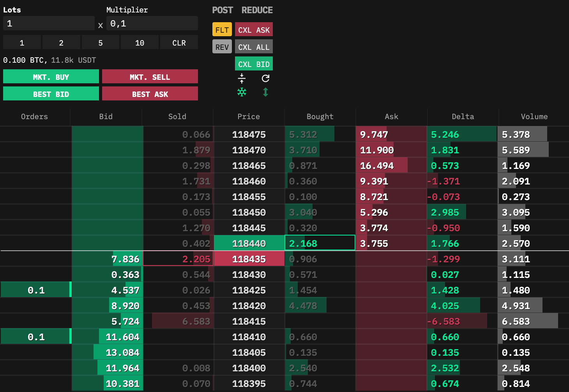Toggle the green snowflake freeze icon

click(x=242, y=92)
